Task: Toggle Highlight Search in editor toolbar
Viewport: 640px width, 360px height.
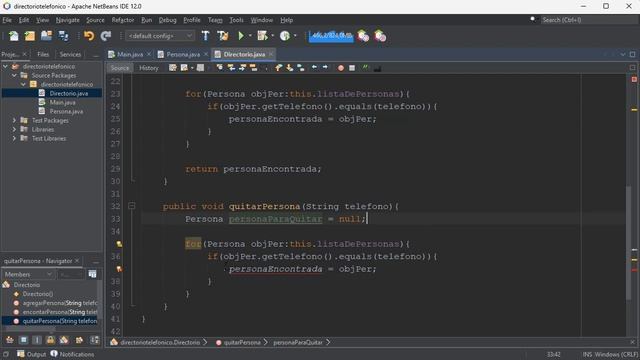Action: click(253, 68)
